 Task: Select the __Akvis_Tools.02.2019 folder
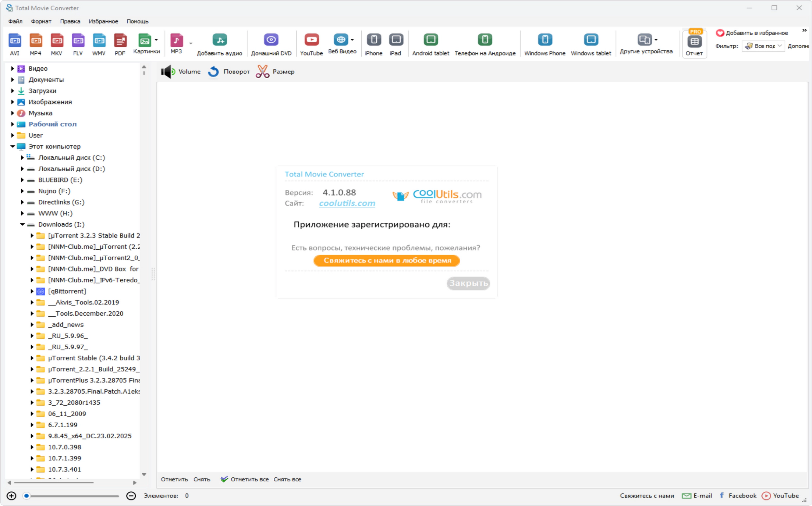point(84,302)
